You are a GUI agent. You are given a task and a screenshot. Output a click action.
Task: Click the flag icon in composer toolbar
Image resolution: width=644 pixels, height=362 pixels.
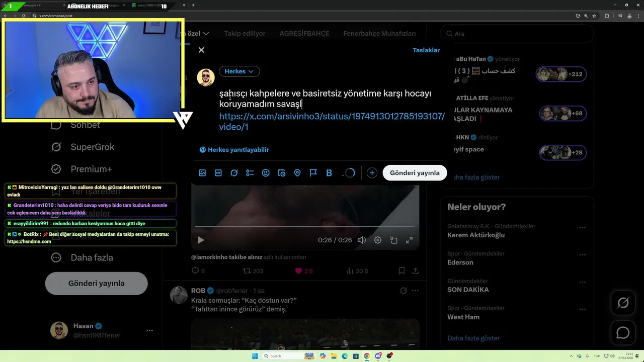(x=313, y=173)
